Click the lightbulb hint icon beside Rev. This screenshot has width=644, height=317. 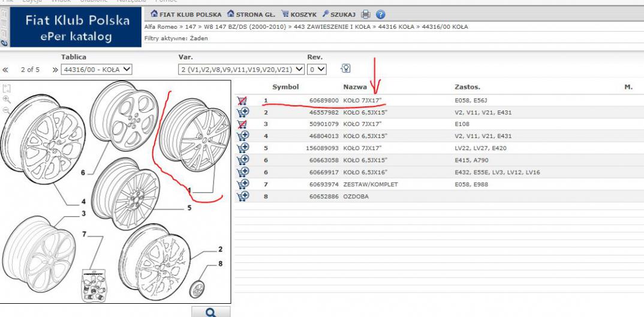(x=345, y=68)
